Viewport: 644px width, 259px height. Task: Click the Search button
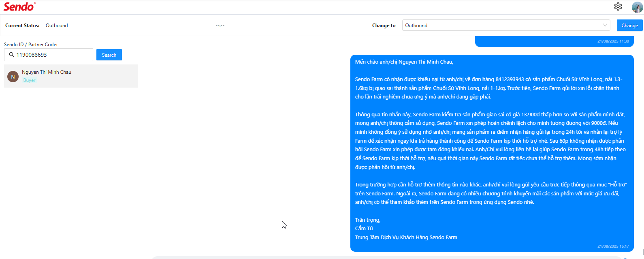(x=109, y=55)
